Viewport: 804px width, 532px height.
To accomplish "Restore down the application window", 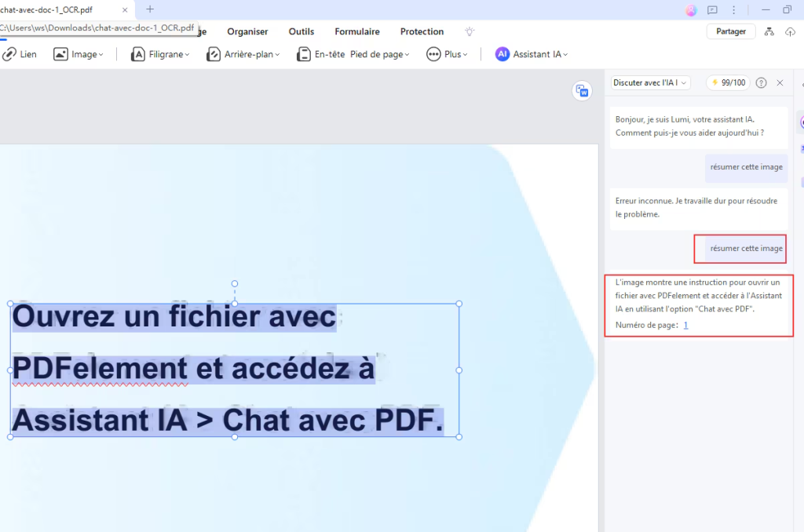I will [787, 9].
